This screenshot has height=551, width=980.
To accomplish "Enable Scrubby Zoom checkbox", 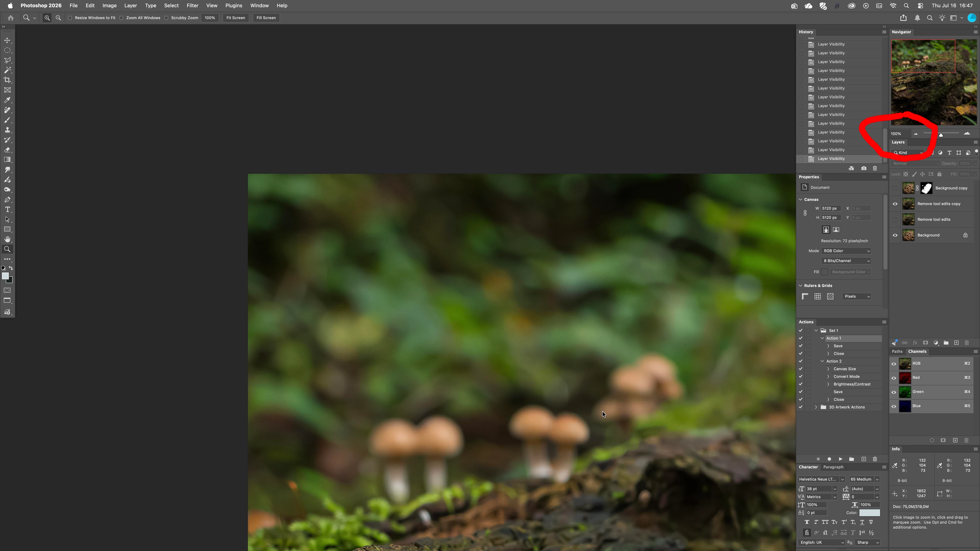I will pyautogui.click(x=166, y=18).
